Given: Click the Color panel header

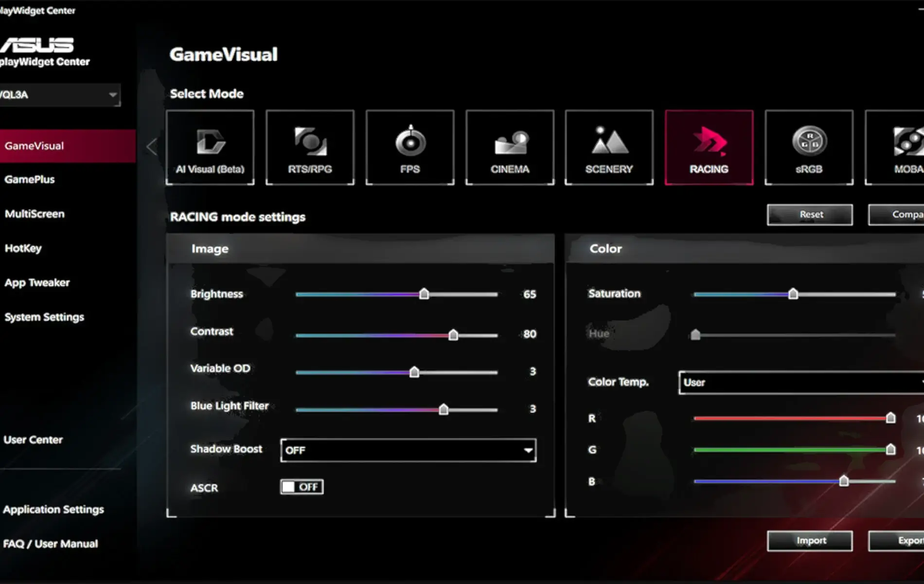Looking at the screenshot, I should [x=745, y=249].
